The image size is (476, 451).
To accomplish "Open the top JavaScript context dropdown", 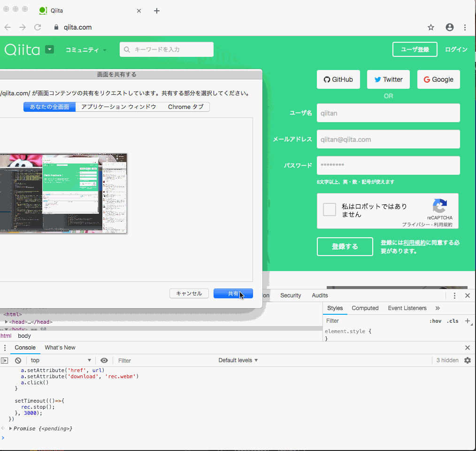I will [x=61, y=360].
